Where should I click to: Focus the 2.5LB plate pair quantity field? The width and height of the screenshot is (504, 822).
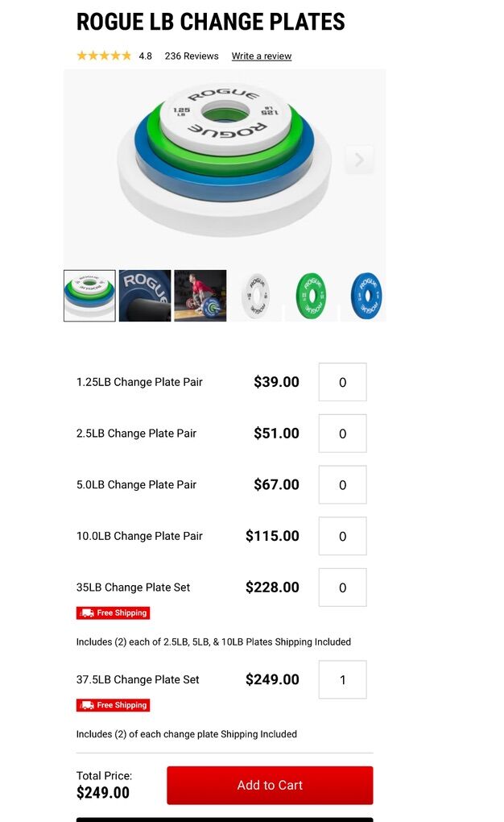click(342, 434)
